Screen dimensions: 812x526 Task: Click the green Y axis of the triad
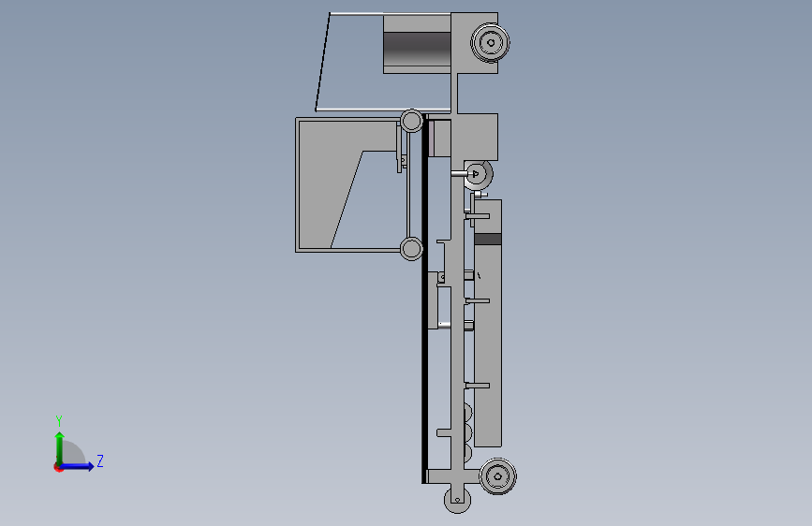60,447
